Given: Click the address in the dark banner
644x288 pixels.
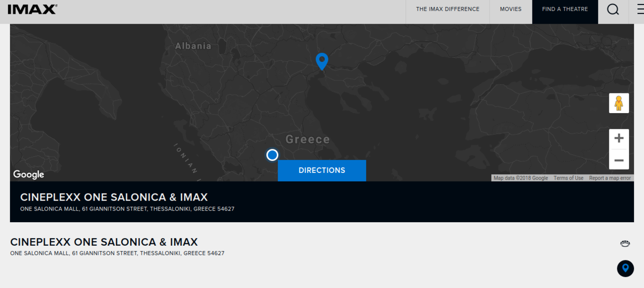Looking at the screenshot, I should (x=127, y=209).
